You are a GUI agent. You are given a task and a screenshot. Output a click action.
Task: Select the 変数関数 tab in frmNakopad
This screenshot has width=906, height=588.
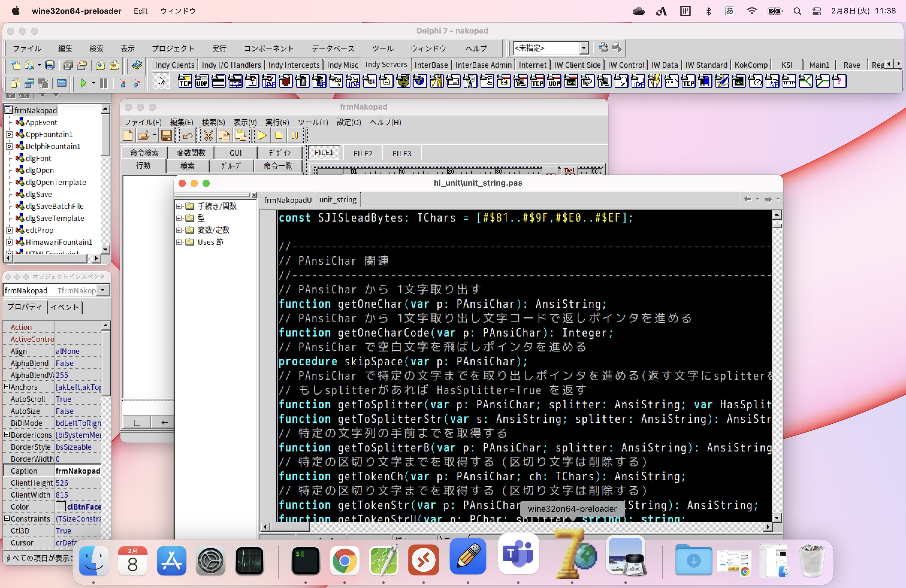[x=191, y=152]
